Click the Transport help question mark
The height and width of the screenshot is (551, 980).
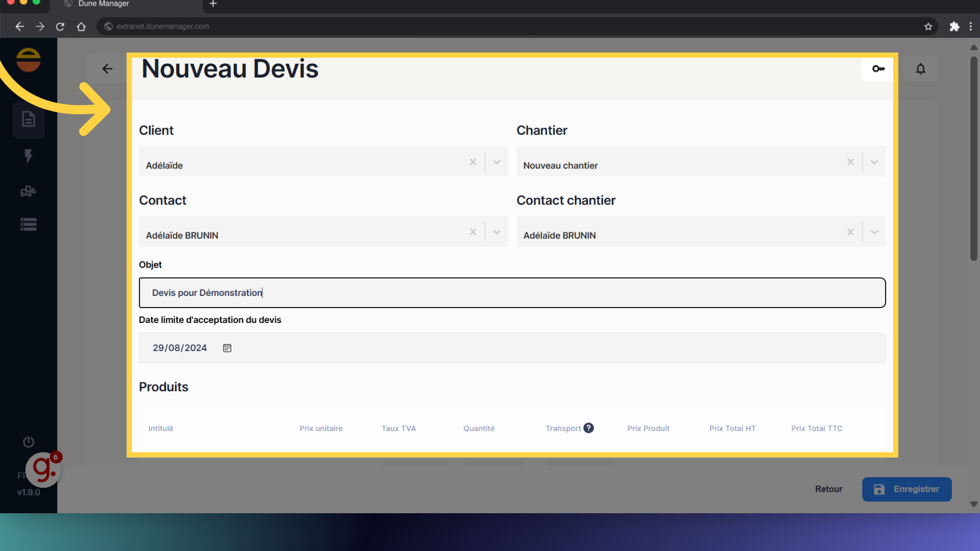tap(589, 428)
